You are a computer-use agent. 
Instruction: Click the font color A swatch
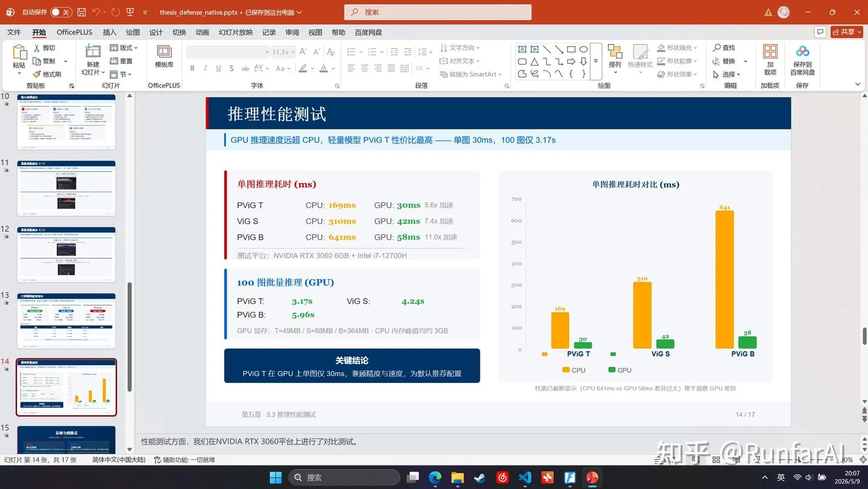(324, 68)
